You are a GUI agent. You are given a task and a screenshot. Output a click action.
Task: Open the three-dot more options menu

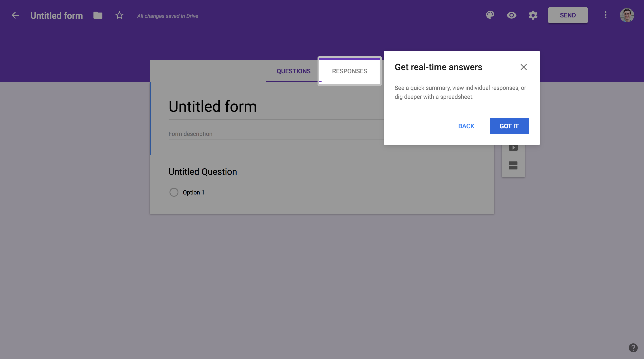coord(605,15)
